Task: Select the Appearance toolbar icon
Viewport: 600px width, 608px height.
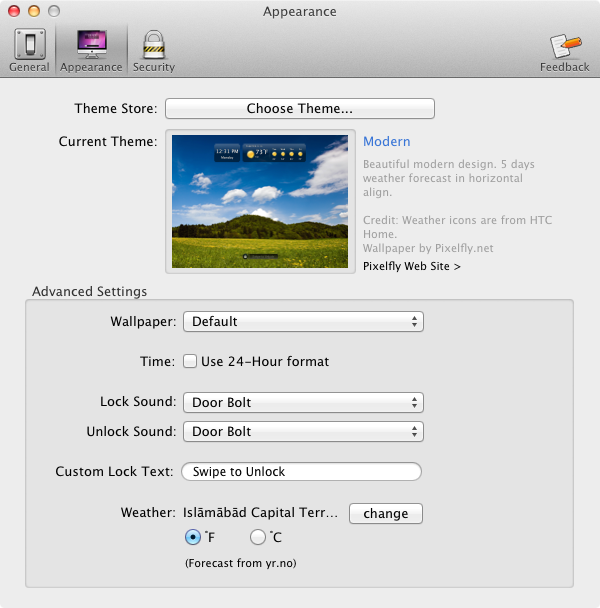Action: [92, 50]
